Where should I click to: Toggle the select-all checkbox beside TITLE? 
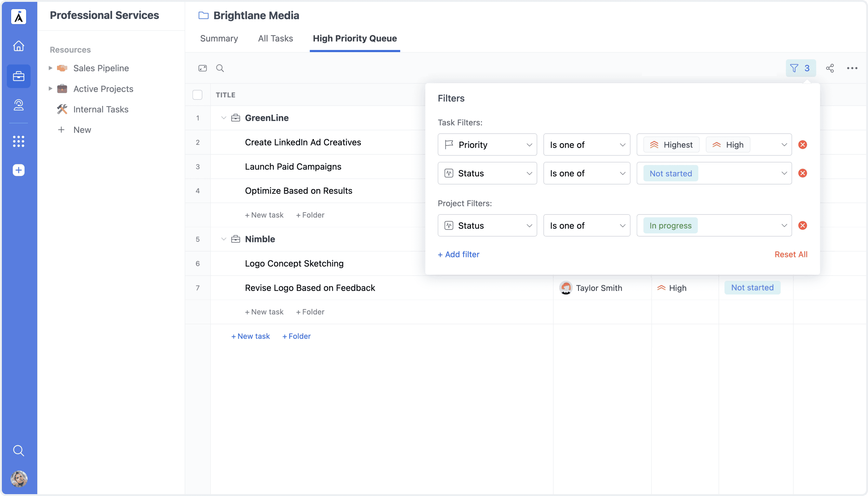pyautogui.click(x=197, y=95)
